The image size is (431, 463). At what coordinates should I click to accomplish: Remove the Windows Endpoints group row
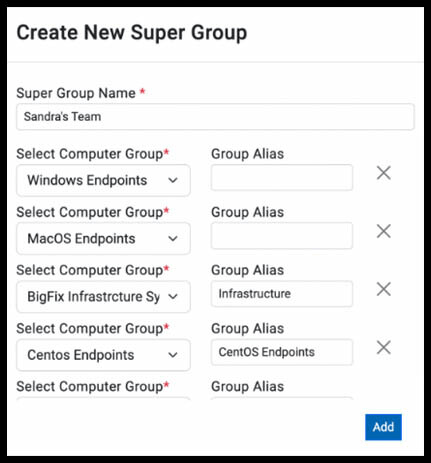pos(384,173)
